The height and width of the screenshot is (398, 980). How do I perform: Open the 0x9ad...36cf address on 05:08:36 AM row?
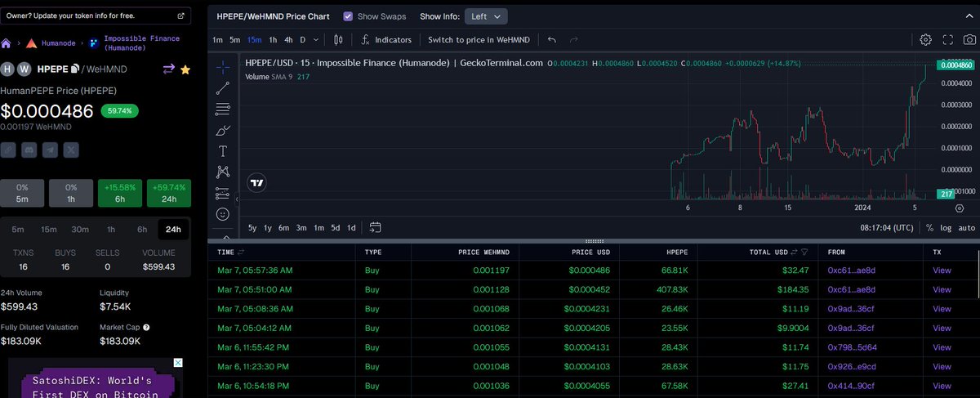[x=851, y=309]
